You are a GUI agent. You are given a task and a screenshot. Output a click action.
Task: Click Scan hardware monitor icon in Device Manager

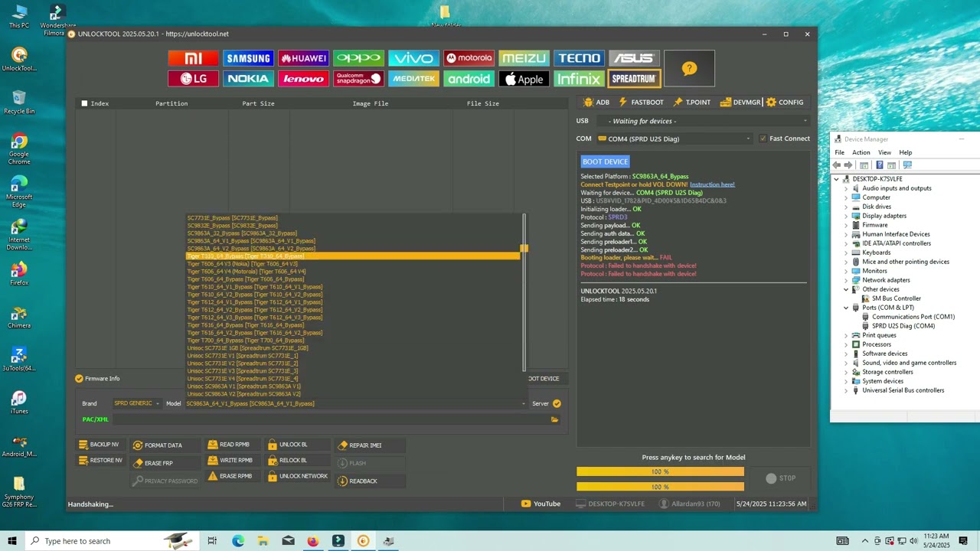click(x=907, y=165)
